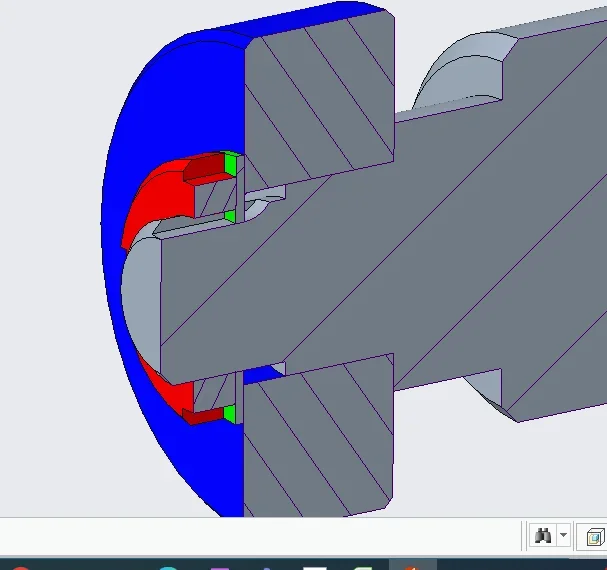Pick the lower green ring section
607x570 pixels.
232,412
